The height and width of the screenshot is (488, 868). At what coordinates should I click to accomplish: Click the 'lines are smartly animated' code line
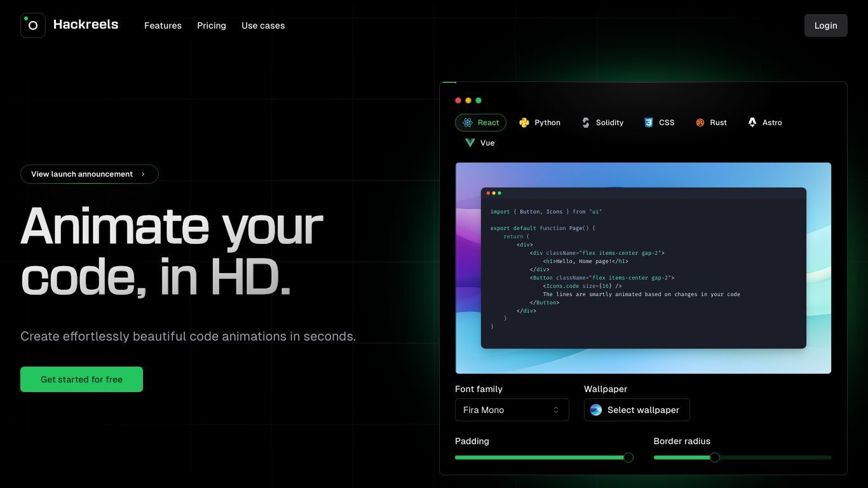tap(641, 294)
